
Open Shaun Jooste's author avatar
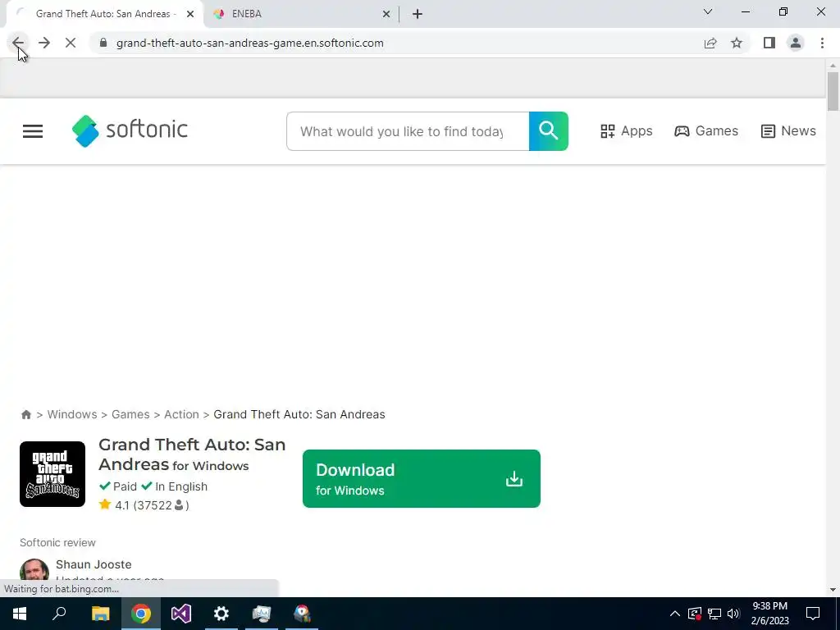pyautogui.click(x=34, y=570)
